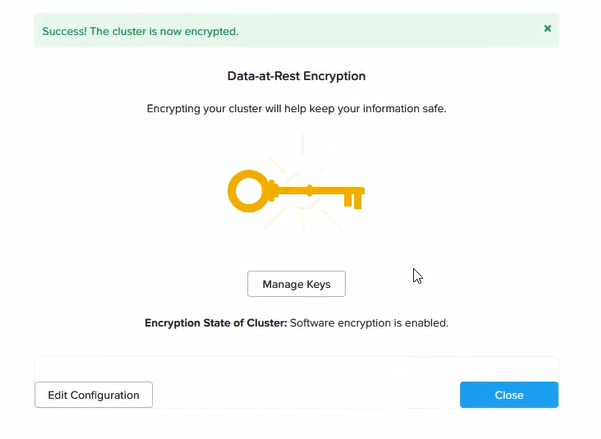The image size is (601, 439).
Task: Click the 'Success!' word in the banner
Action: coord(65,31)
